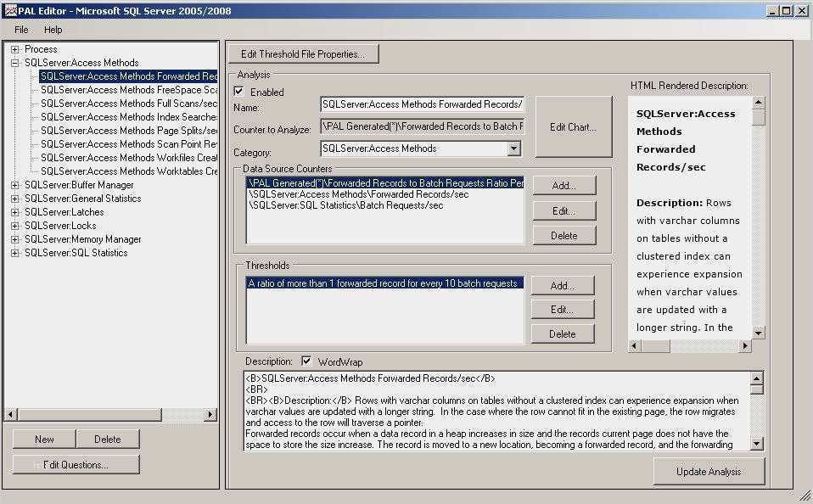The height and width of the screenshot is (504, 813).
Task: Select Batch Requests/sec data source counter
Action: coord(346,206)
